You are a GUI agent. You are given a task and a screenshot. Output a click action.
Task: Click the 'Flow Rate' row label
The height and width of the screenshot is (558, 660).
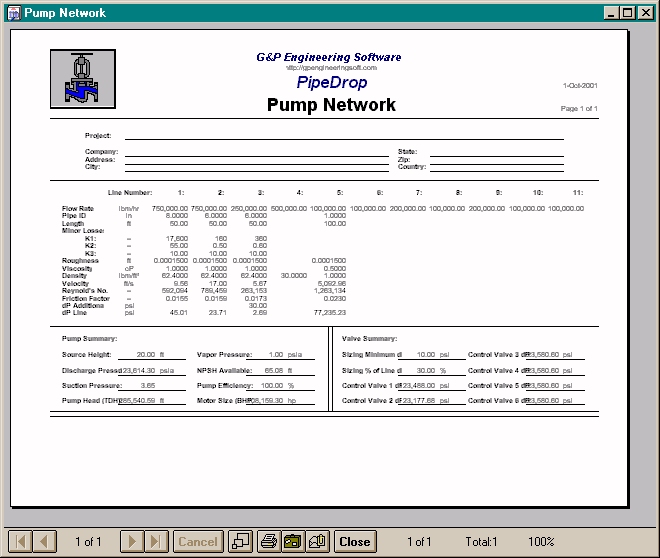(x=78, y=208)
